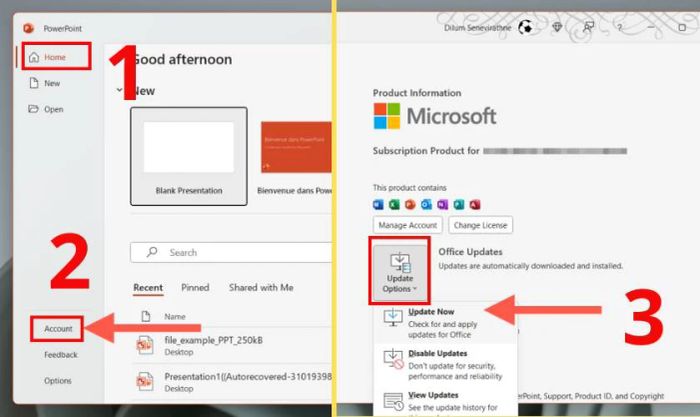700x417 pixels.
Task: Switch to the Pinned tab
Action: 195,288
